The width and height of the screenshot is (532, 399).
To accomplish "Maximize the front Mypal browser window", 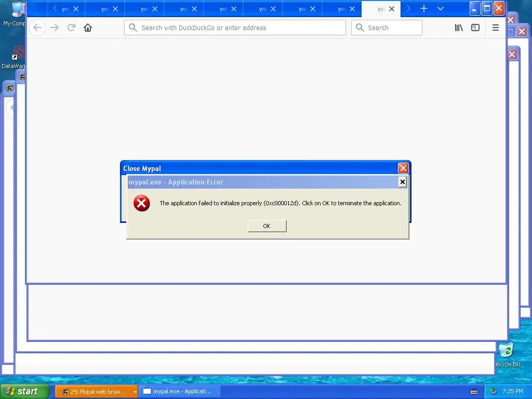I will coord(487,8).
